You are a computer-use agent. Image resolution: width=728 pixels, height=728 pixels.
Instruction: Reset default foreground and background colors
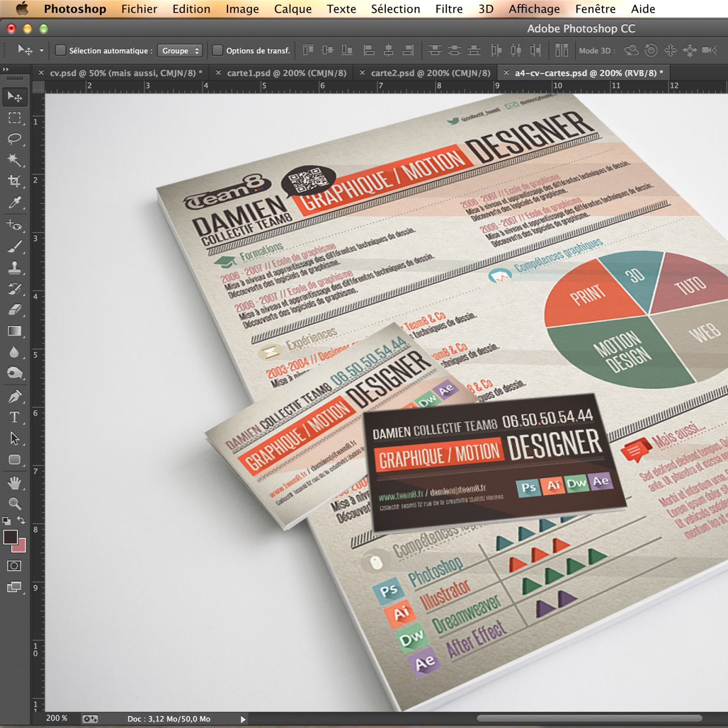coord(6,521)
